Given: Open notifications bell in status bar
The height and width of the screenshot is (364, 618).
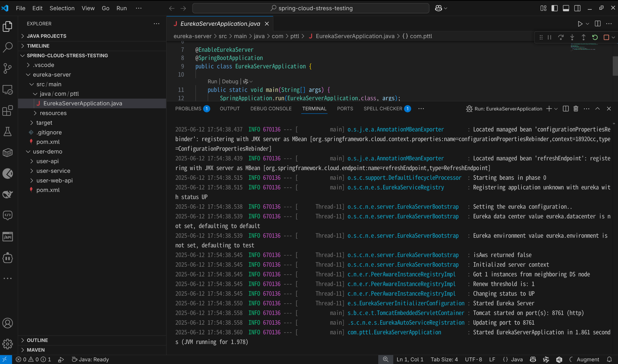Looking at the screenshot, I should [609, 359].
